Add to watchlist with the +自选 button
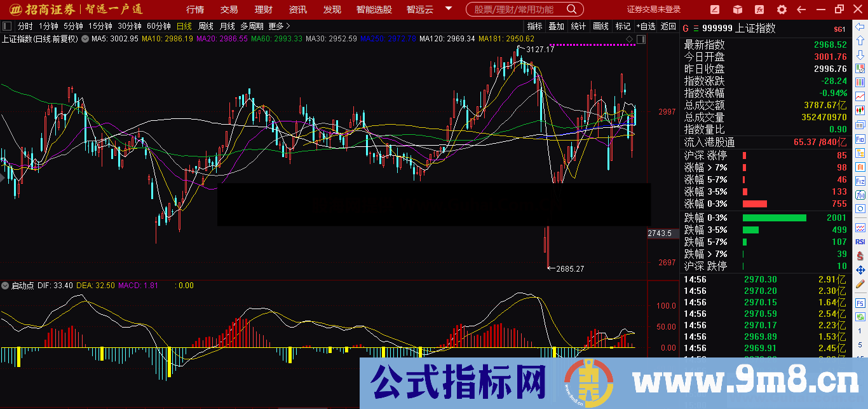Image resolution: width=868 pixels, height=409 pixels. pos(646,27)
